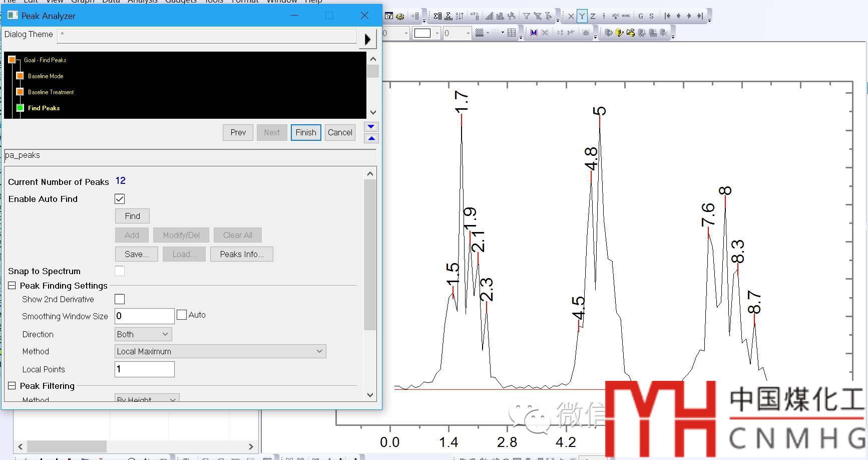Click the Add Data Filter funnel icon

pos(527,16)
